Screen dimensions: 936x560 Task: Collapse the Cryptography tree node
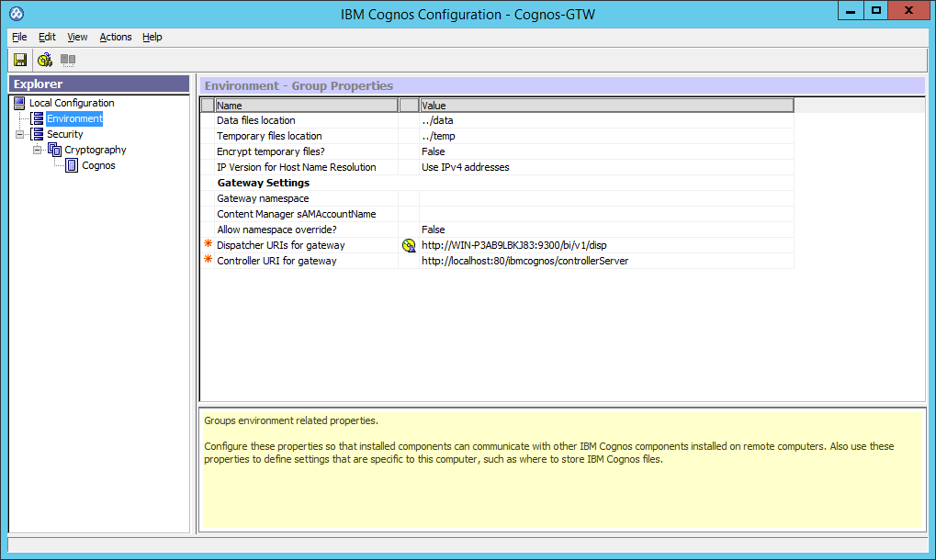(x=37, y=150)
